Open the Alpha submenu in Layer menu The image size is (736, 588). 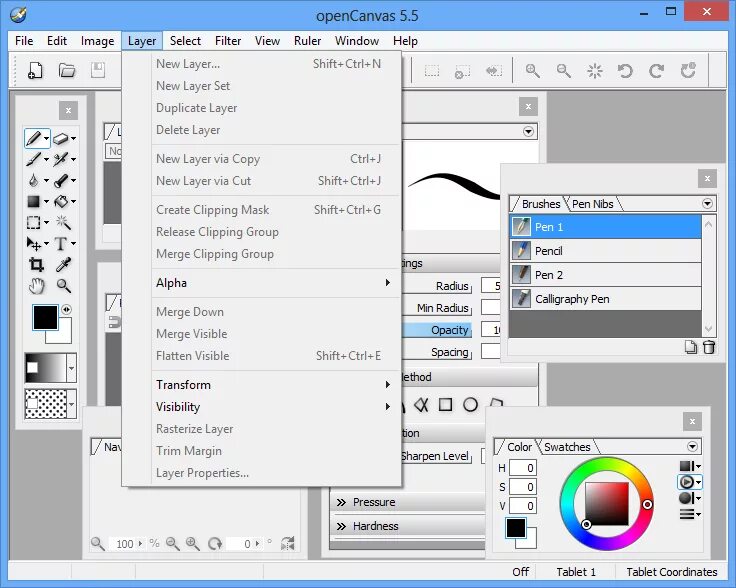pyautogui.click(x=276, y=283)
